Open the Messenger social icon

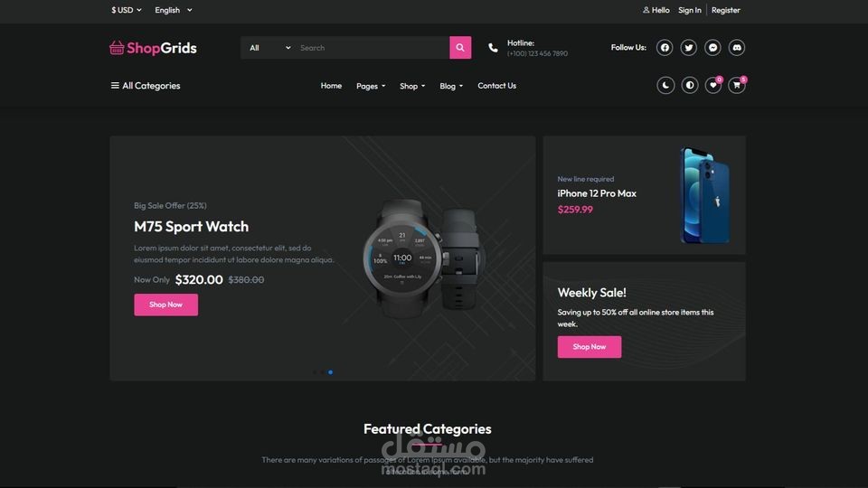click(712, 48)
